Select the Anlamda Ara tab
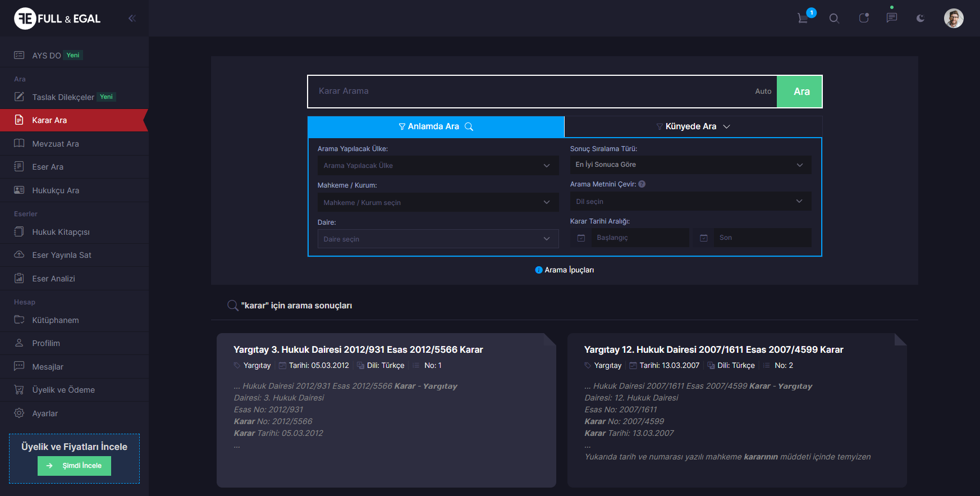This screenshot has height=496, width=980. tap(436, 127)
